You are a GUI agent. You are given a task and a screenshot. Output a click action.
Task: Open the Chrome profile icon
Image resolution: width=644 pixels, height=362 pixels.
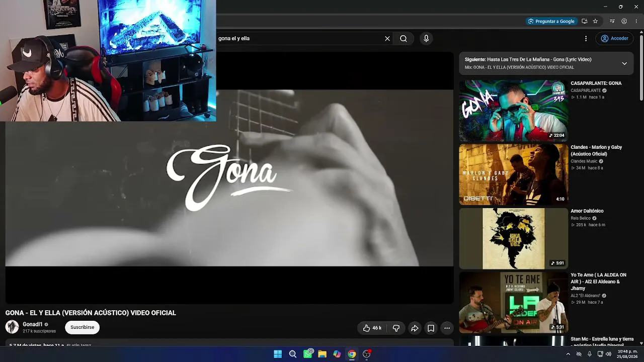click(x=624, y=21)
